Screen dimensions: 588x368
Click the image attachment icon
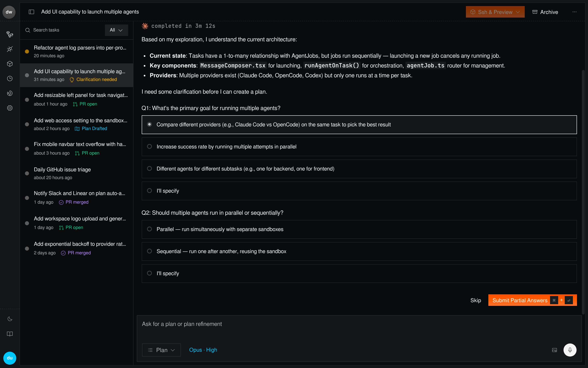click(x=555, y=350)
